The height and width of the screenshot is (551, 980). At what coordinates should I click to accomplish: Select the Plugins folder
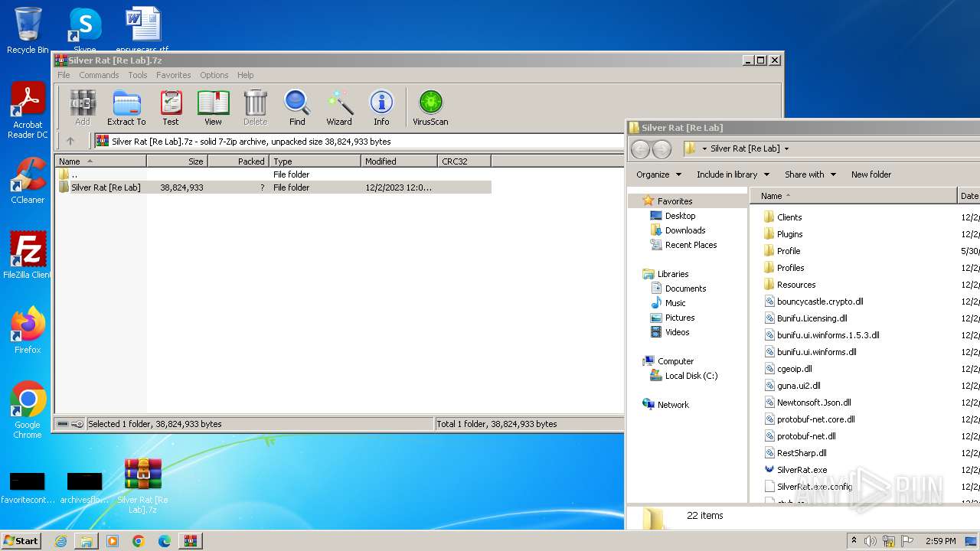(x=790, y=234)
